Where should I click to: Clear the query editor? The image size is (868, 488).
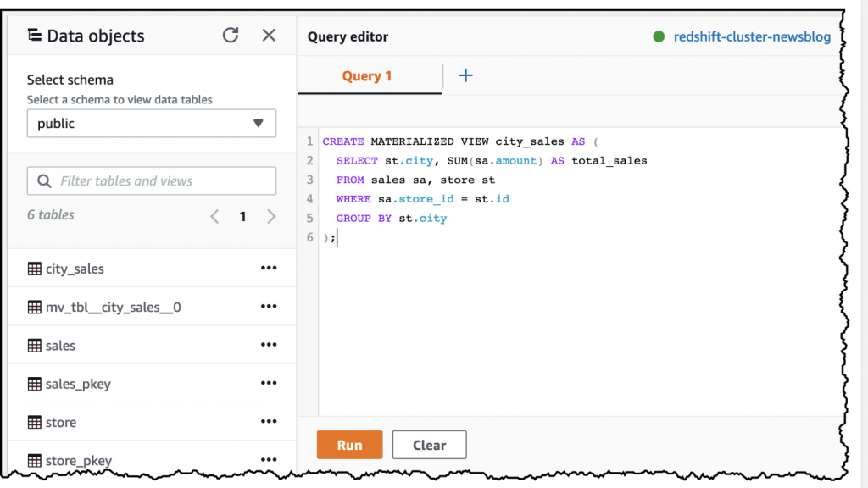coord(430,445)
